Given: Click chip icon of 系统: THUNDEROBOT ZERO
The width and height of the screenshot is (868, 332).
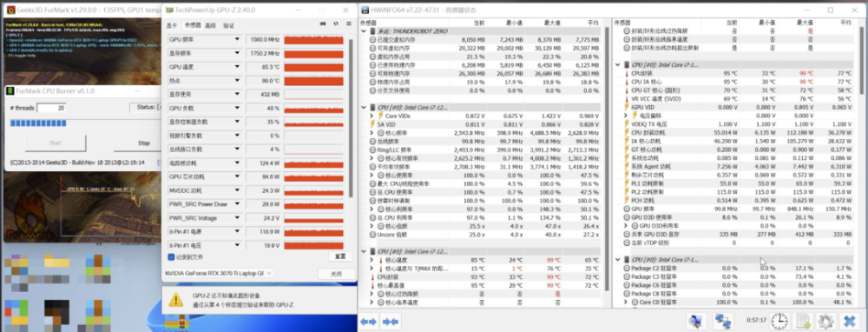Looking at the screenshot, I should tap(372, 31).
